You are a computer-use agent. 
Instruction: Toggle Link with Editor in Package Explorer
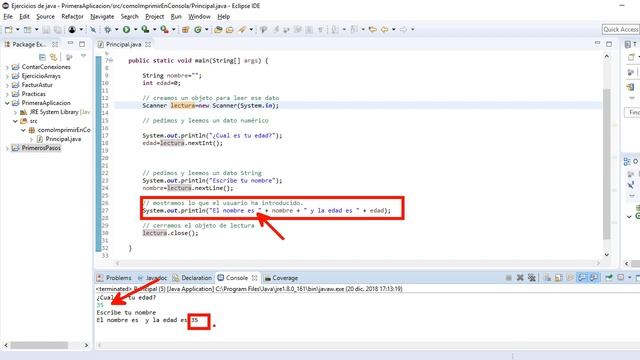click(53, 57)
